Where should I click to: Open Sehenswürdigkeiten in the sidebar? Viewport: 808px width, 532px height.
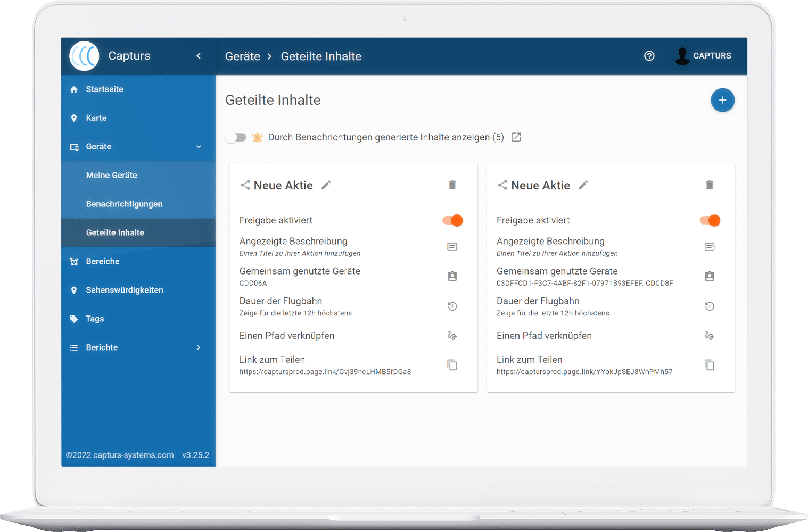138,290
